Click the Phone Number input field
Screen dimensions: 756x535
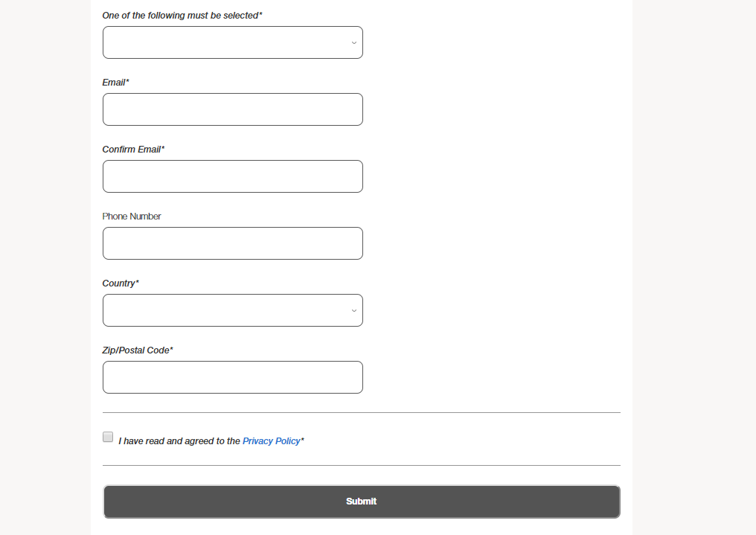tap(232, 243)
